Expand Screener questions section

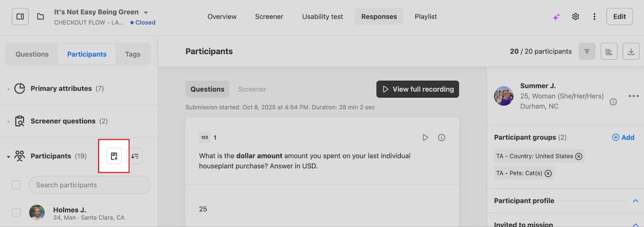pyautogui.click(x=8, y=121)
